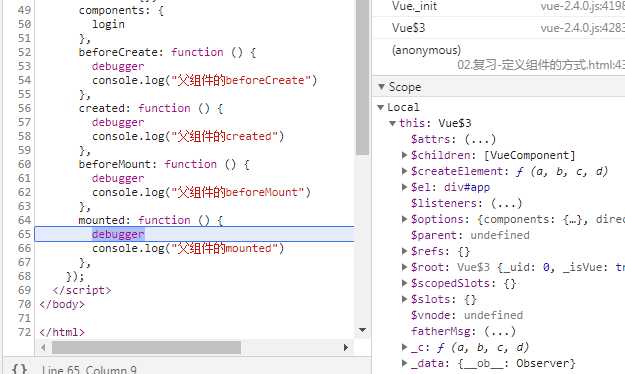
Task: Click the fatherMsg getter value (...)
Action: [x=500, y=331]
